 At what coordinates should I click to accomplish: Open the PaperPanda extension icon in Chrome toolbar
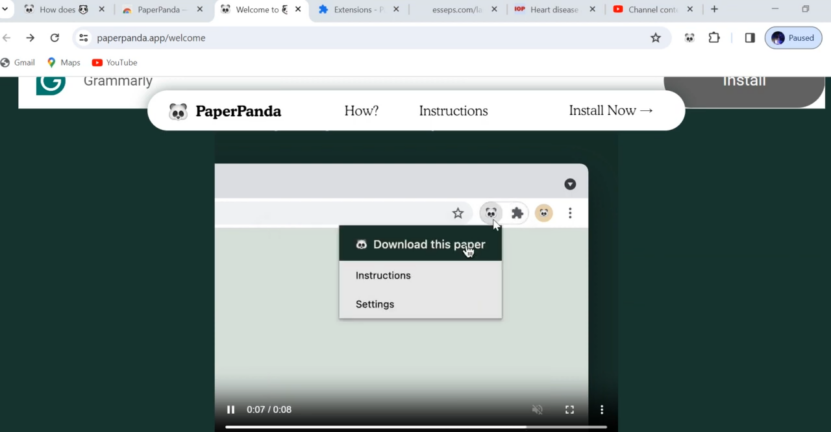(689, 38)
